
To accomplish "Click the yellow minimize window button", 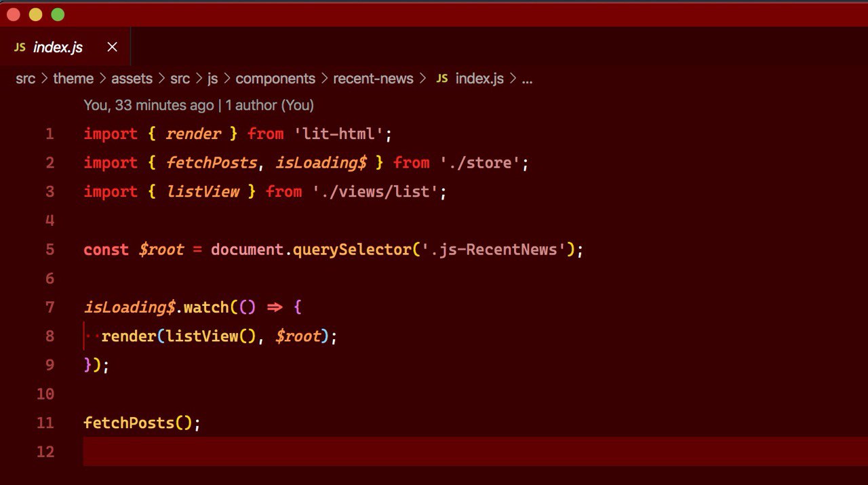I will pos(35,14).
